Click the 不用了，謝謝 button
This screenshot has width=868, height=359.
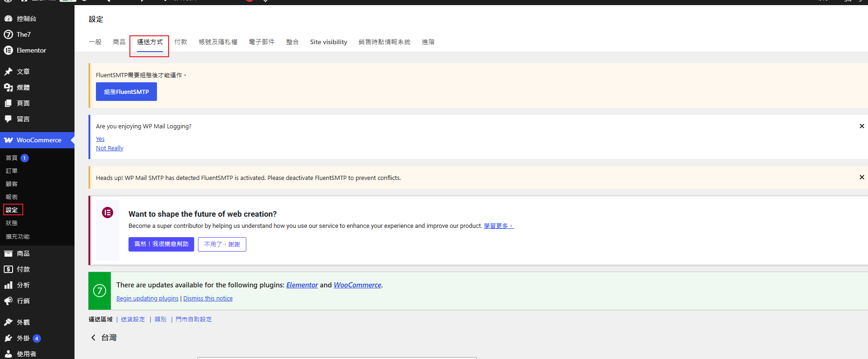222,244
